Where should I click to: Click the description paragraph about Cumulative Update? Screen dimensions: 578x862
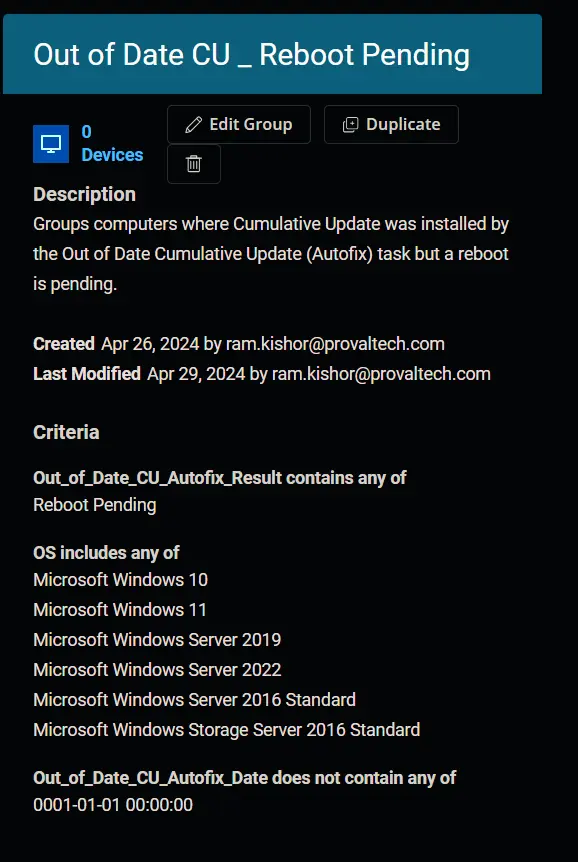point(271,254)
